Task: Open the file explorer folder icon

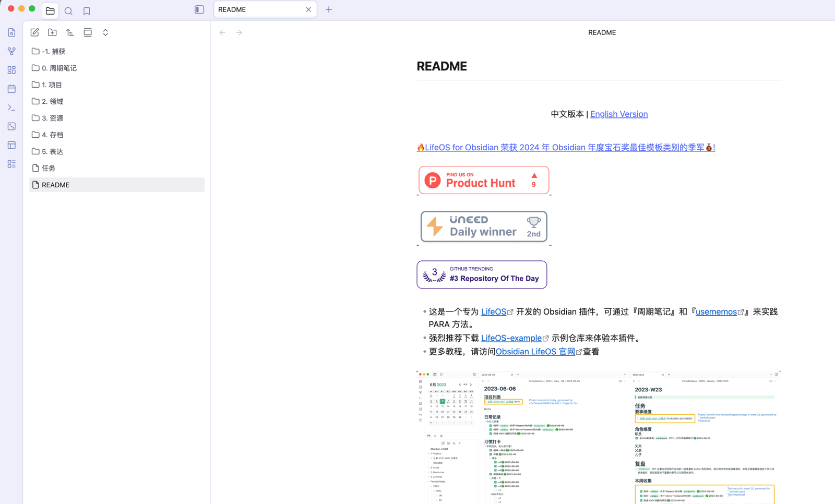Action: pos(50,10)
